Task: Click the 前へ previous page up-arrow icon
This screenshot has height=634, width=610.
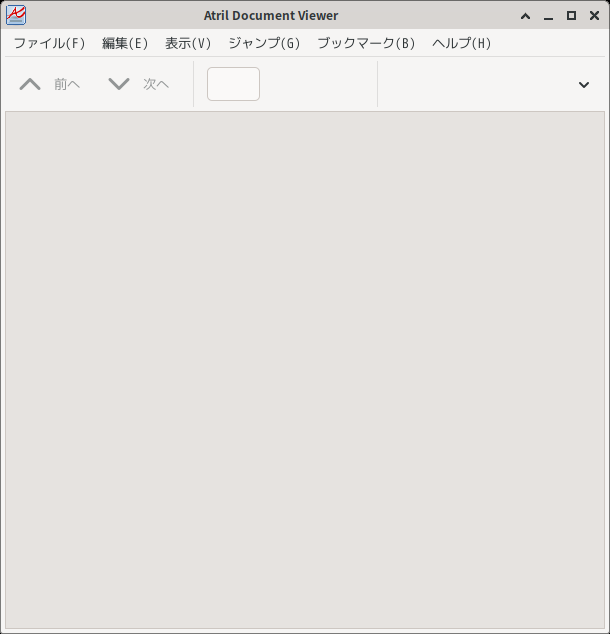Action: click(30, 84)
